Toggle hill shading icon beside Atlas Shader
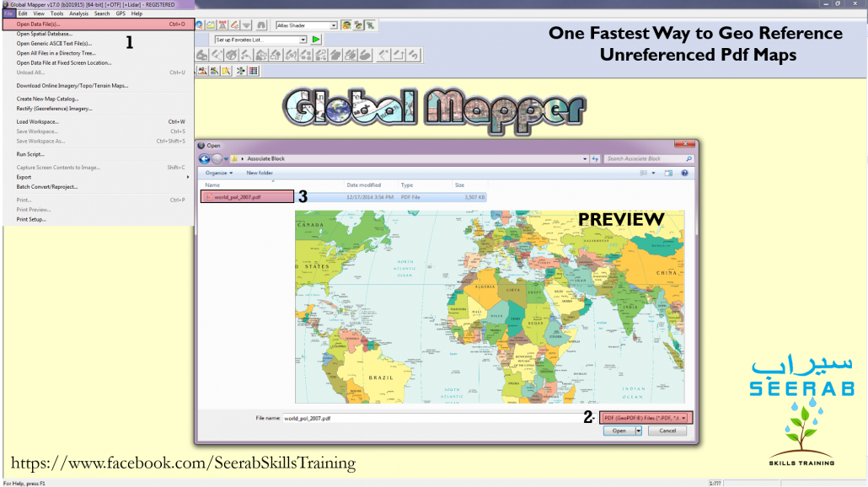 346,25
